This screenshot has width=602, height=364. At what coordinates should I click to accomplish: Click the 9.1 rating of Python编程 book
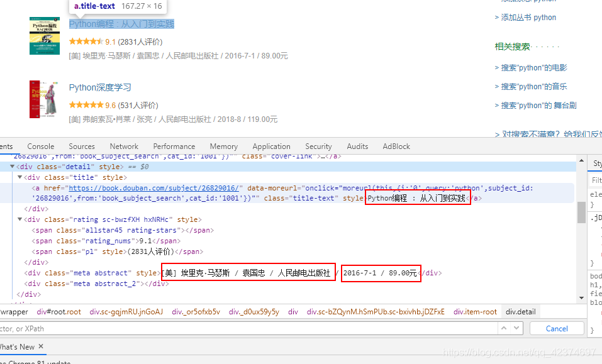[x=110, y=42]
